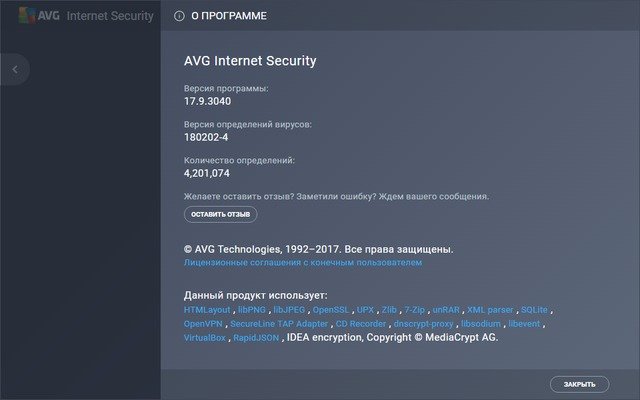Open the HTMLayout link
The height and width of the screenshot is (400, 640).
click(x=207, y=310)
